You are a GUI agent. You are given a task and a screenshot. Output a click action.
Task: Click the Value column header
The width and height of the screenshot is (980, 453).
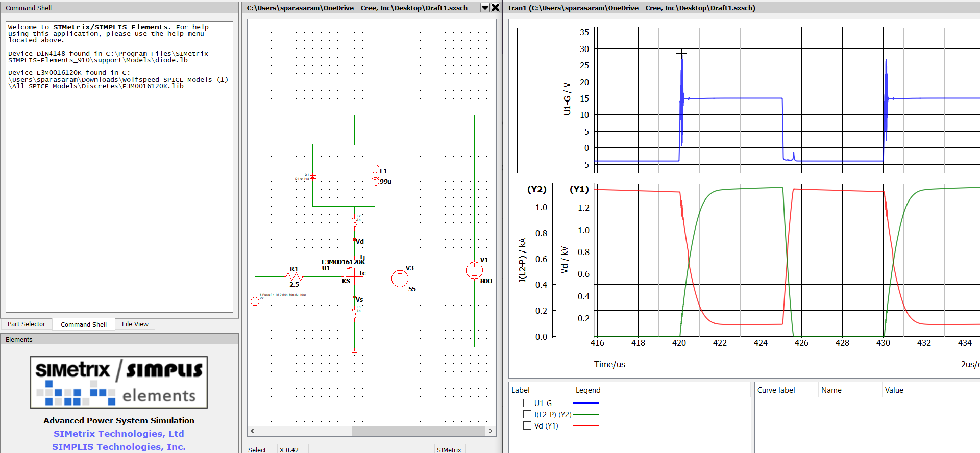click(x=894, y=390)
